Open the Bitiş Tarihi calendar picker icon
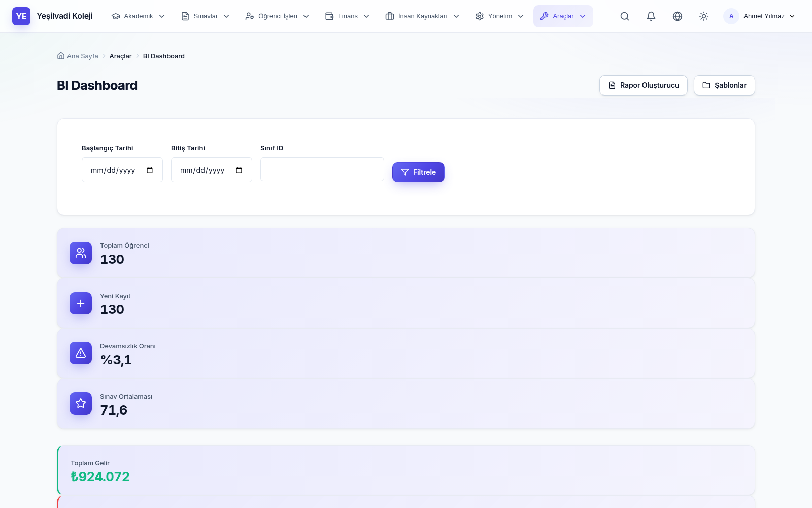Screen dimensions: 812x508 click(239, 170)
